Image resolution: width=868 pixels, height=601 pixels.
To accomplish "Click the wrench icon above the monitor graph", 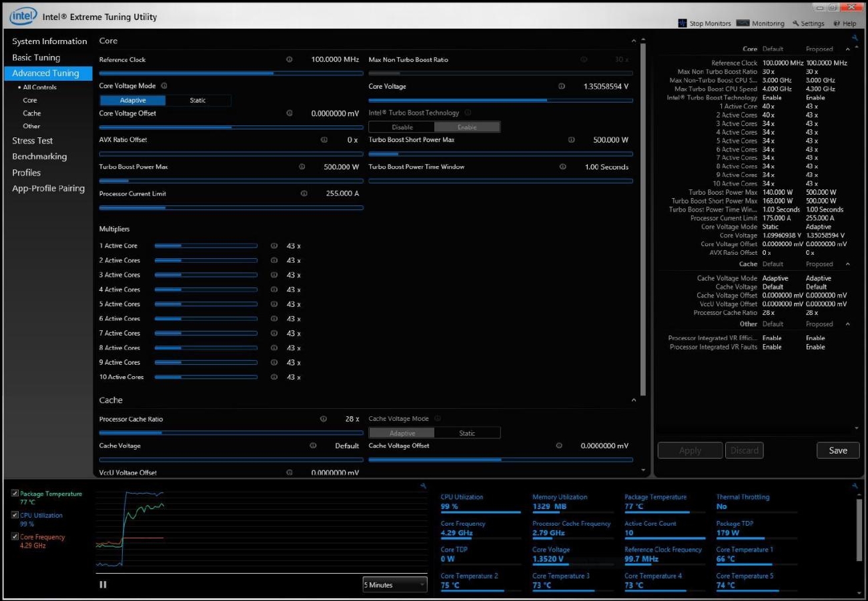I will (423, 486).
